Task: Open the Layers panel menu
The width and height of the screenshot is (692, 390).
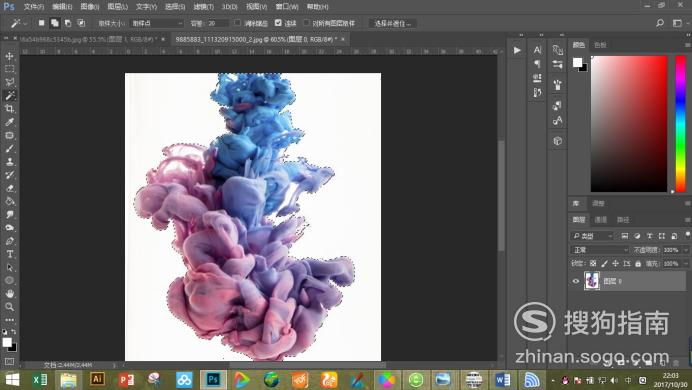Action: coord(688,219)
